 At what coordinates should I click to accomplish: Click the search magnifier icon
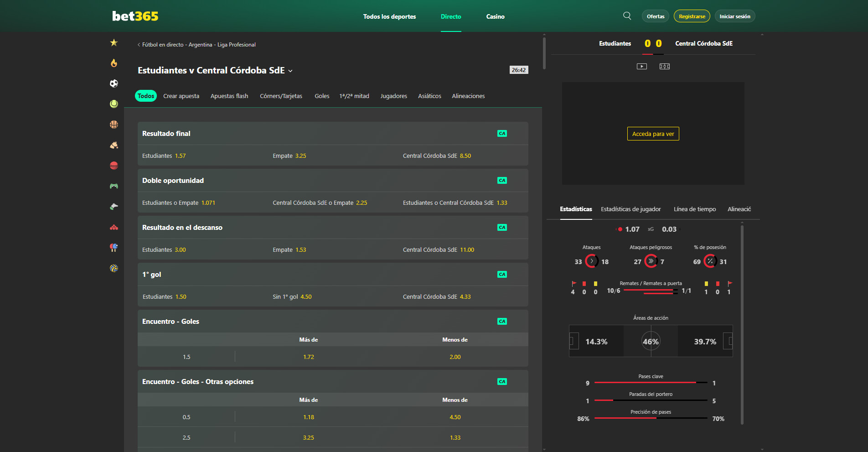click(x=627, y=16)
